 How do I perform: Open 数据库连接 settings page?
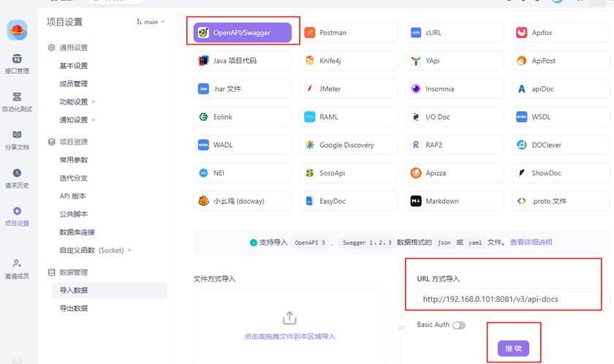(77, 232)
